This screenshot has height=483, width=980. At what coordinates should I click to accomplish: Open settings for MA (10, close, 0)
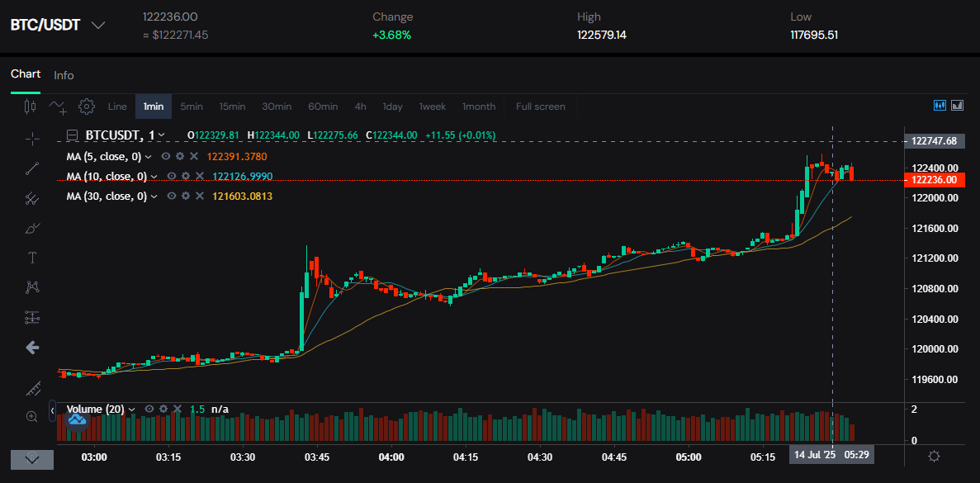pyautogui.click(x=186, y=176)
